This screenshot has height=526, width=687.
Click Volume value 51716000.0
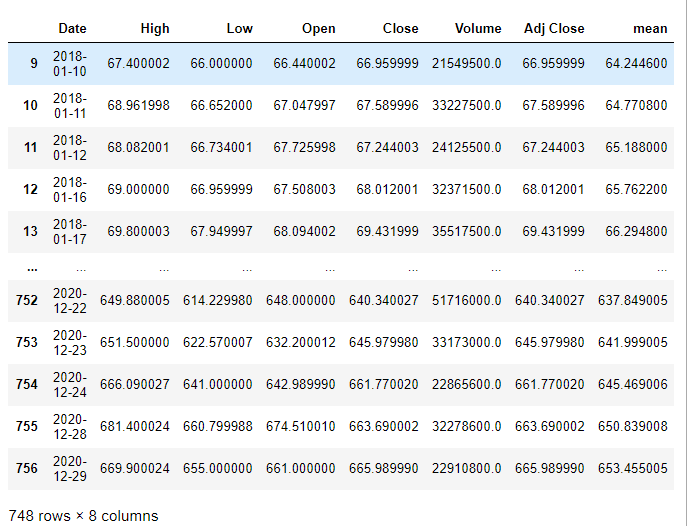(x=467, y=300)
